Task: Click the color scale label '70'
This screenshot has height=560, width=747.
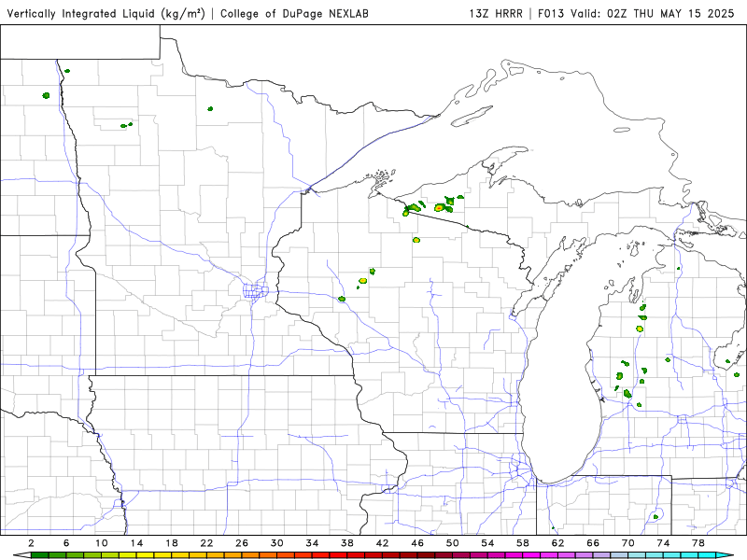Action: click(628, 543)
